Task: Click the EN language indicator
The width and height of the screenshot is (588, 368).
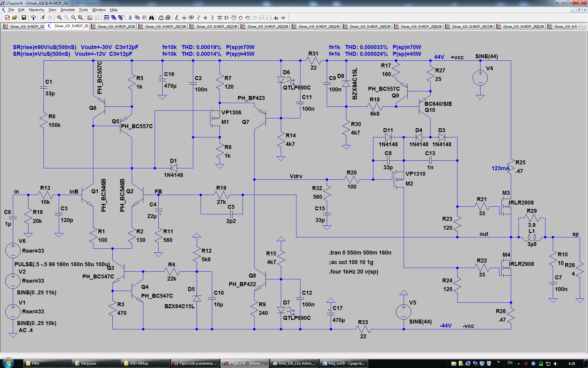Action: [510, 363]
